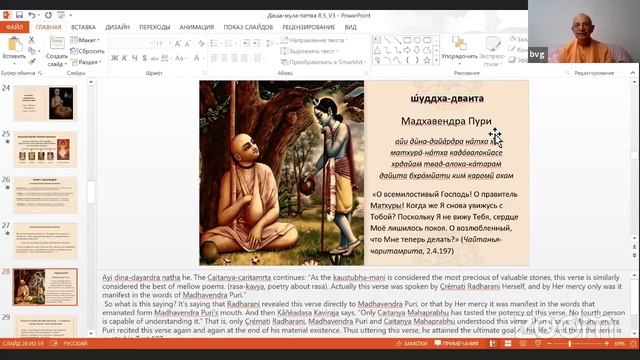
Task: Click the increase font size icon
Action: point(178,44)
